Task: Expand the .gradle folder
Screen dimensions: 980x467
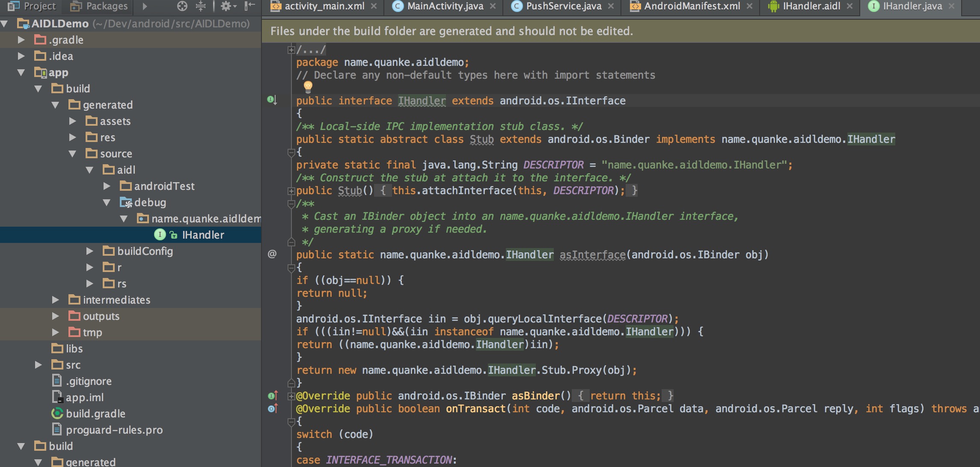Action: 21,40
